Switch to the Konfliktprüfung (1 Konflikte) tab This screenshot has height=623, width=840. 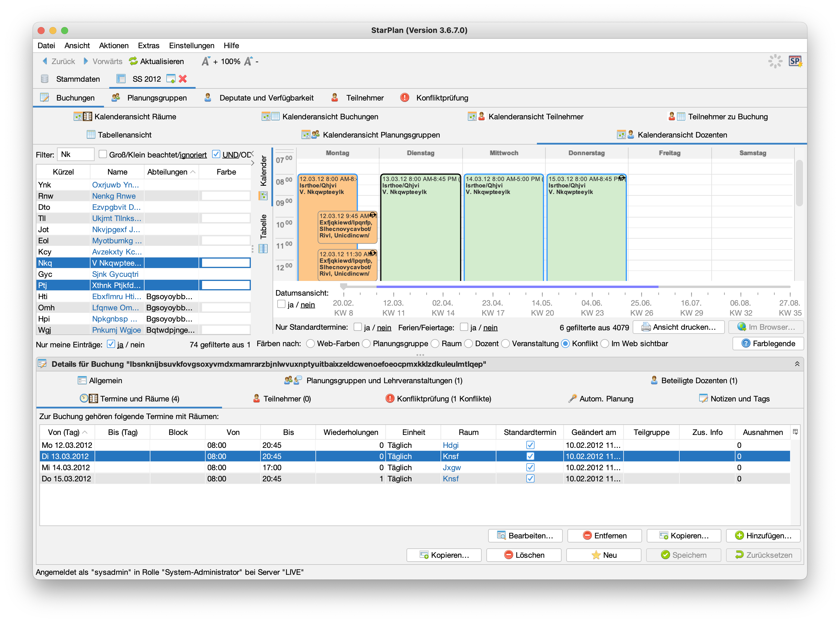[439, 398]
